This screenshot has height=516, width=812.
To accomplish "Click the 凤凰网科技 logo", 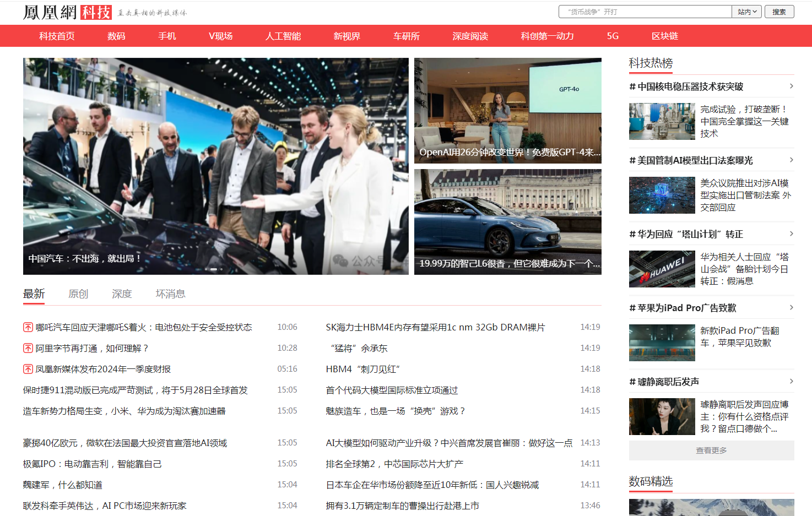I will (x=67, y=12).
